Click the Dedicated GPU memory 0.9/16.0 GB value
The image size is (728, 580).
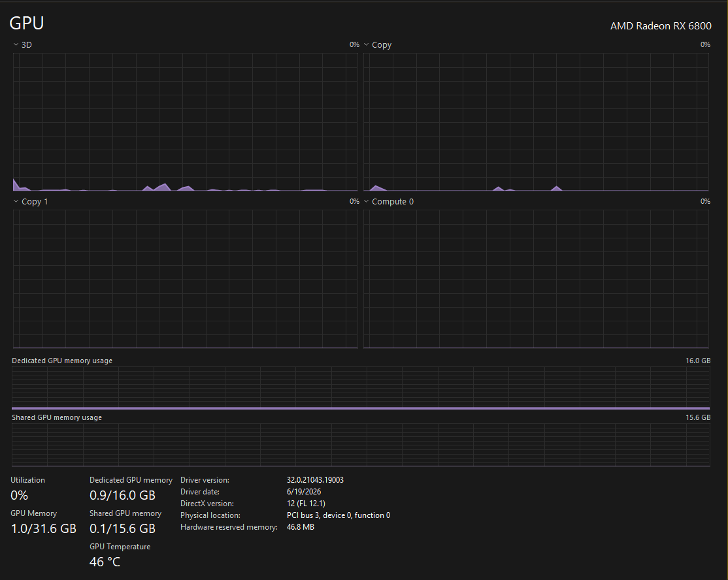click(x=122, y=495)
